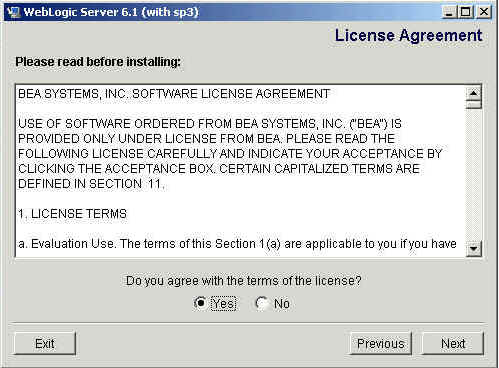Go back with the Previous button
The height and width of the screenshot is (368, 499).
(x=380, y=343)
